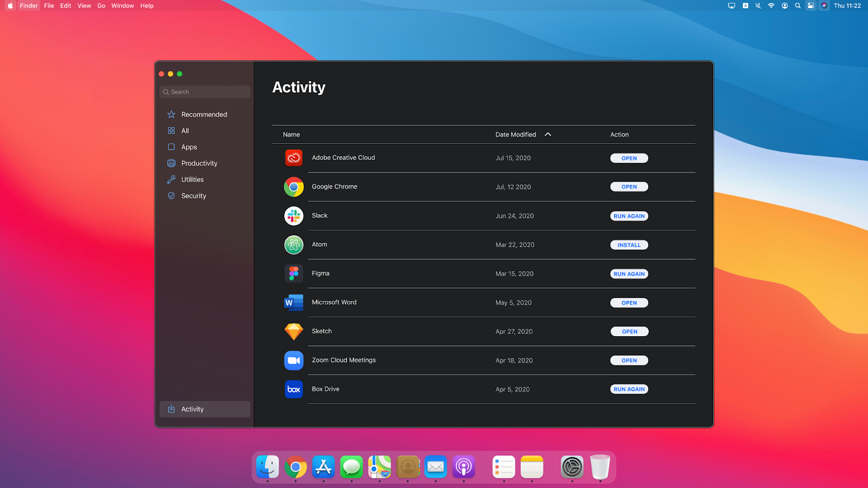Click the Zoom Cloud Meetings camera icon
This screenshot has height=488, width=868.
click(x=293, y=360)
